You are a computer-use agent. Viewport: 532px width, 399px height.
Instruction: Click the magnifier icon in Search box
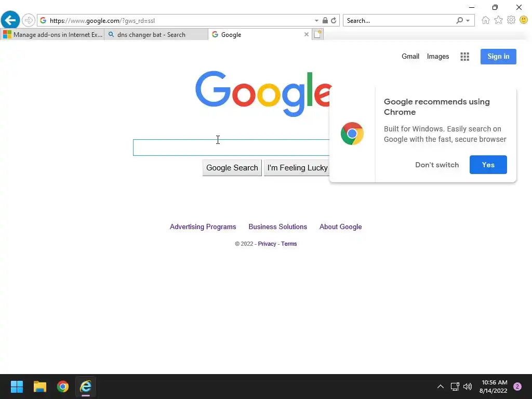[x=459, y=20]
